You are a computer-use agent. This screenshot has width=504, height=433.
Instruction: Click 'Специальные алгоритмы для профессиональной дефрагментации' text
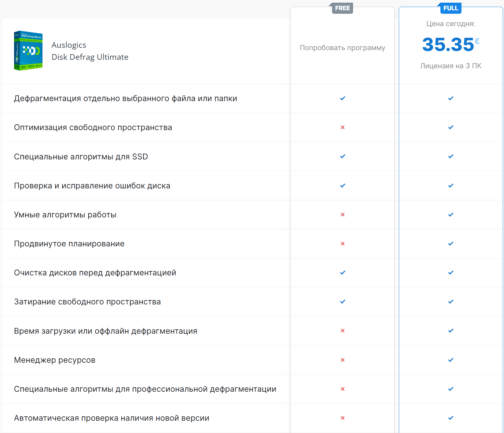[x=145, y=389]
